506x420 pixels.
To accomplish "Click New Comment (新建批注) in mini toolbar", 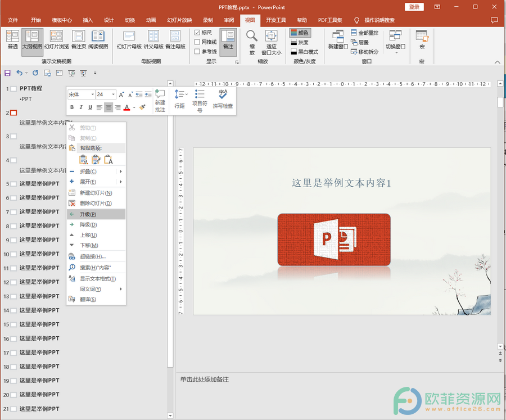I will point(160,101).
